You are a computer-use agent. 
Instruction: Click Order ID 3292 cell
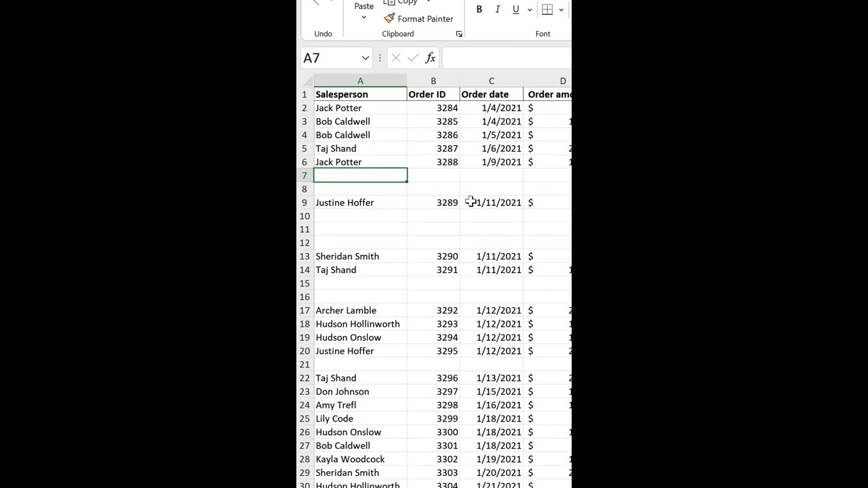click(433, 311)
